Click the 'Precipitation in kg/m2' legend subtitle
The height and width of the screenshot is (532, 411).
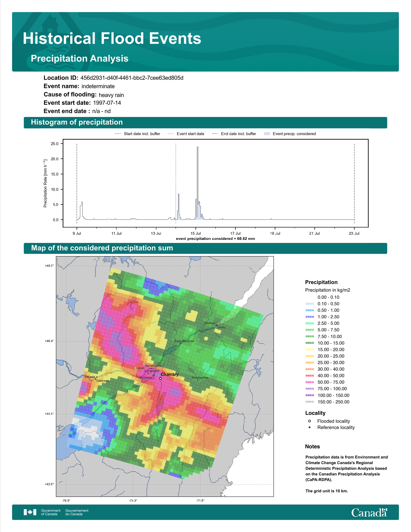click(x=328, y=290)
